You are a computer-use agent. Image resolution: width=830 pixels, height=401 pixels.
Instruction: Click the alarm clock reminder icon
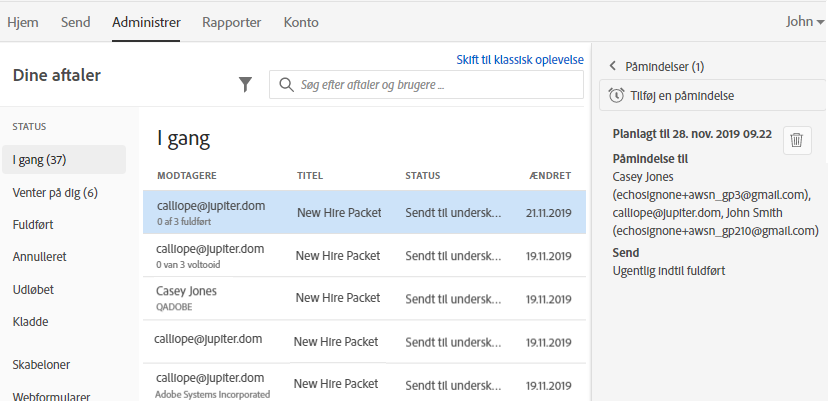coord(615,96)
